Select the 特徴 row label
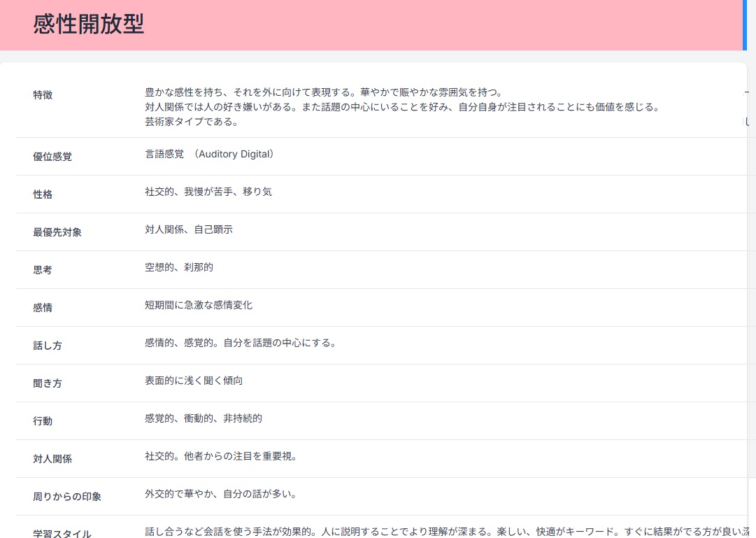The width and height of the screenshot is (756, 538). click(43, 95)
